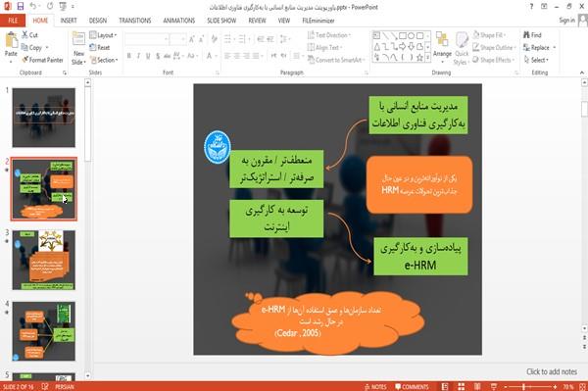Viewport: 588px width, 391px height.
Task: Click Sign in link
Action: coord(566,21)
